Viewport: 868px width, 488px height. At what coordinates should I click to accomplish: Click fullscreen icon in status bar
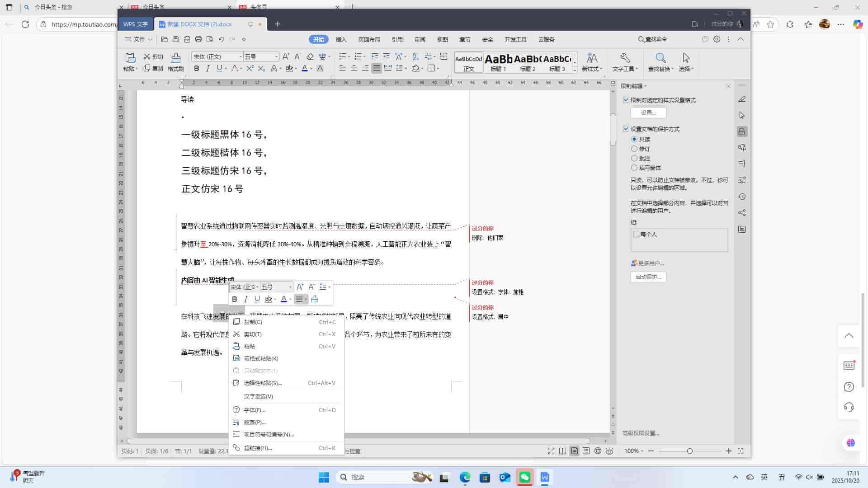tap(551, 451)
